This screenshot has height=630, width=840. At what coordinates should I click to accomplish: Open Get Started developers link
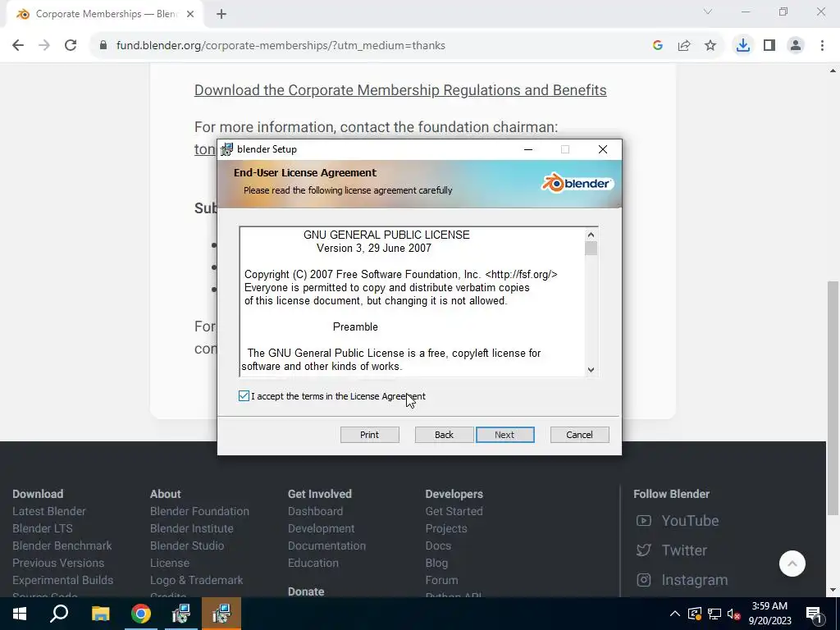(454, 511)
